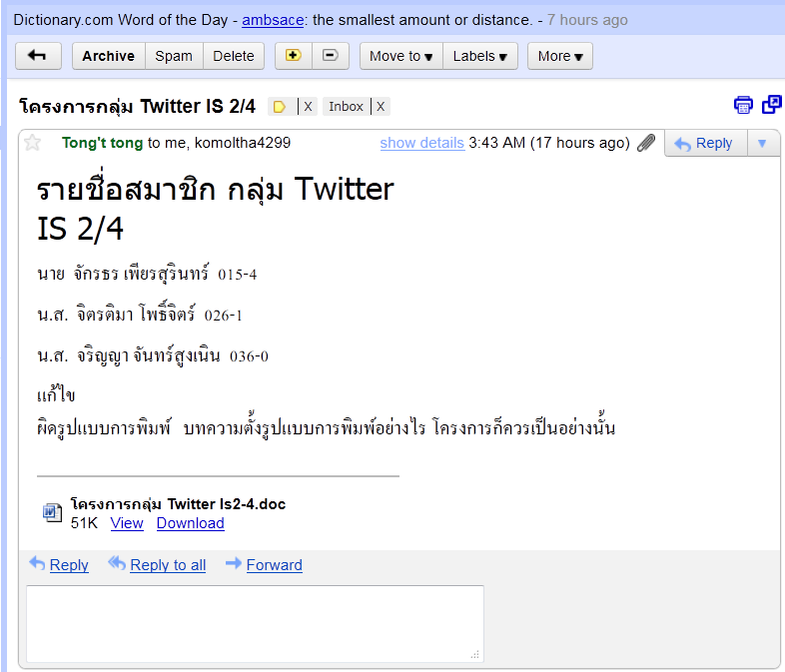
Task: Click the Dictionary.com Word of the Day text
Action: tap(120, 20)
